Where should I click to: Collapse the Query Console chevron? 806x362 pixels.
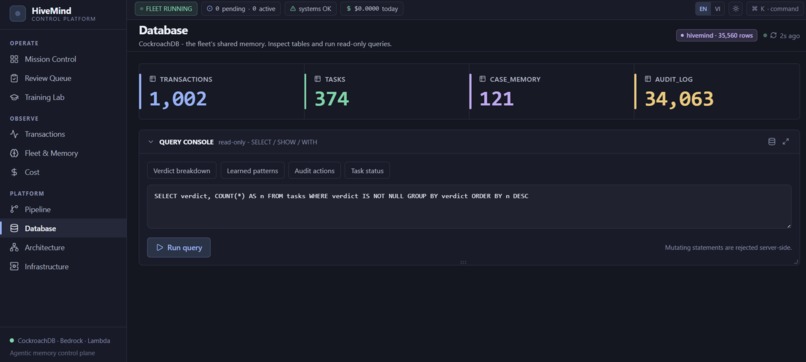pos(151,142)
